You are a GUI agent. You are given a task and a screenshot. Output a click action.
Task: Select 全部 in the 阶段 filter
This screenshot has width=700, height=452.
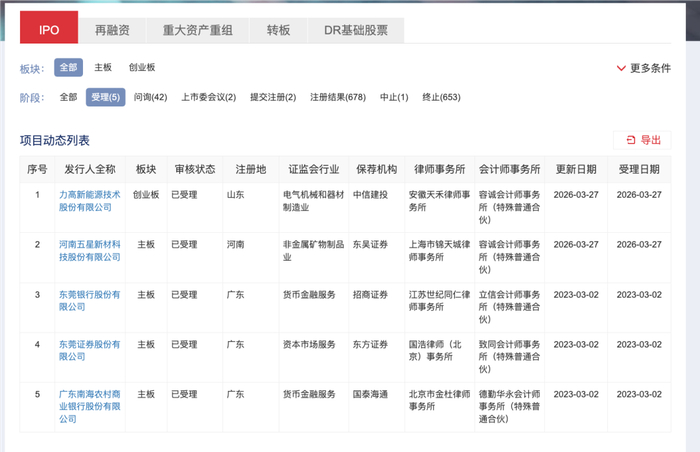68,97
